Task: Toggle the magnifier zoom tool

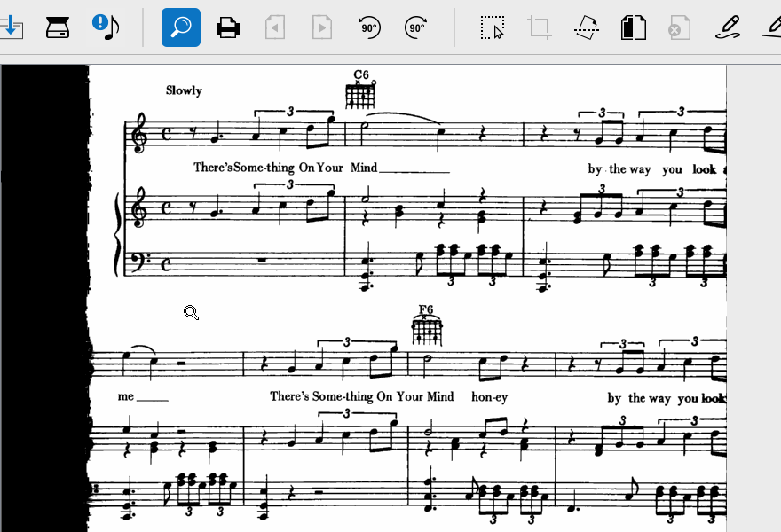Action: 181,27
